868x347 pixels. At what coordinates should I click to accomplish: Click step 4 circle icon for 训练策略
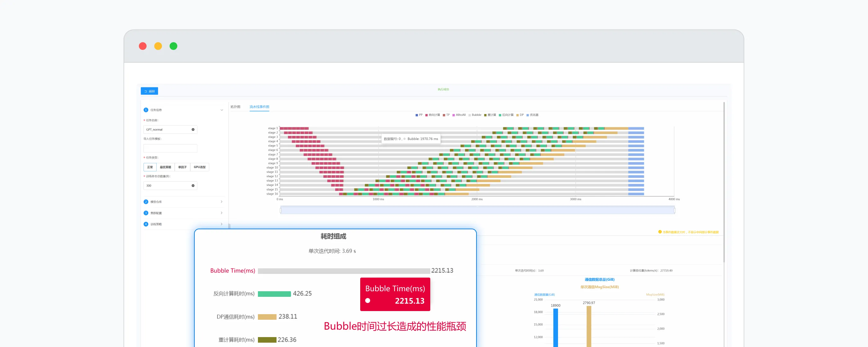click(146, 224)
